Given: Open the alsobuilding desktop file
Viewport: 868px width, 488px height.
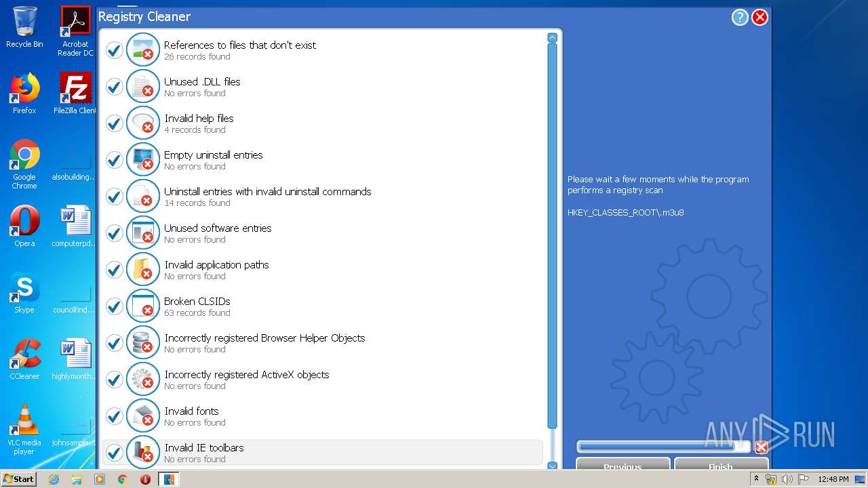Looking at the screenshot, I should [75, 164].
